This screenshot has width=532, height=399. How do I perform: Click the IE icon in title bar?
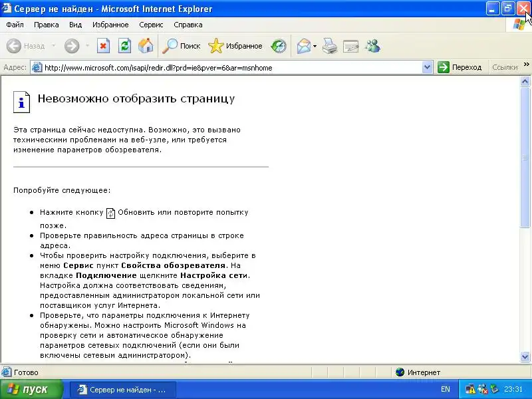[x=6, y=8]
